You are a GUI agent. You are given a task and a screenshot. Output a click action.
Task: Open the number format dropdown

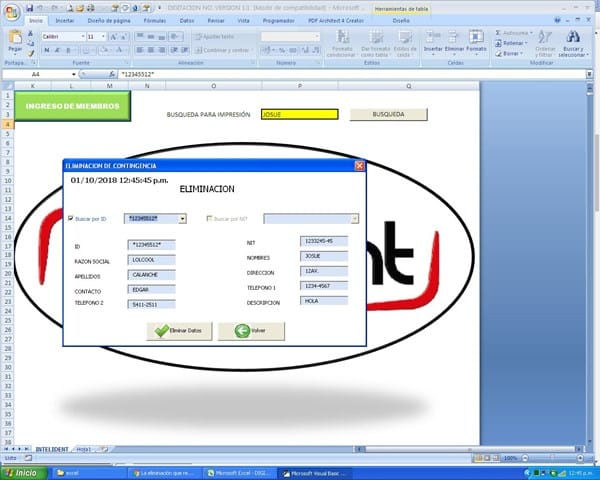tap(317, 36)
